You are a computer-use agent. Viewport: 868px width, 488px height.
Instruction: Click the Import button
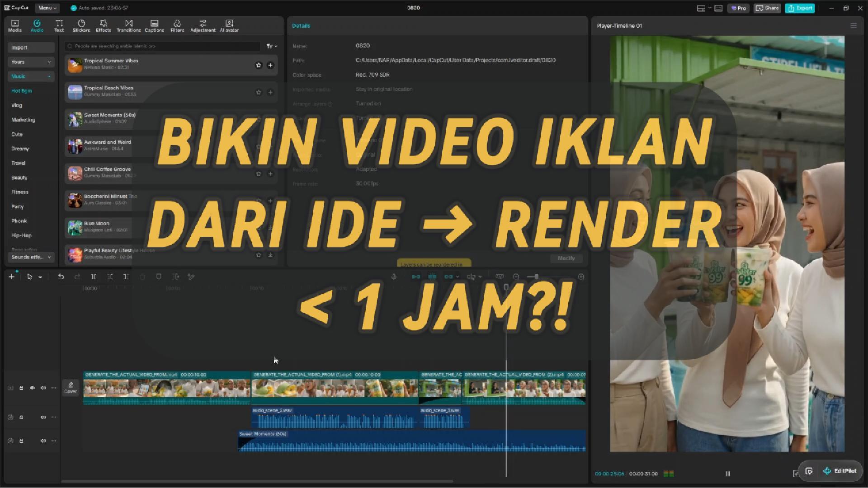(31, 47)
